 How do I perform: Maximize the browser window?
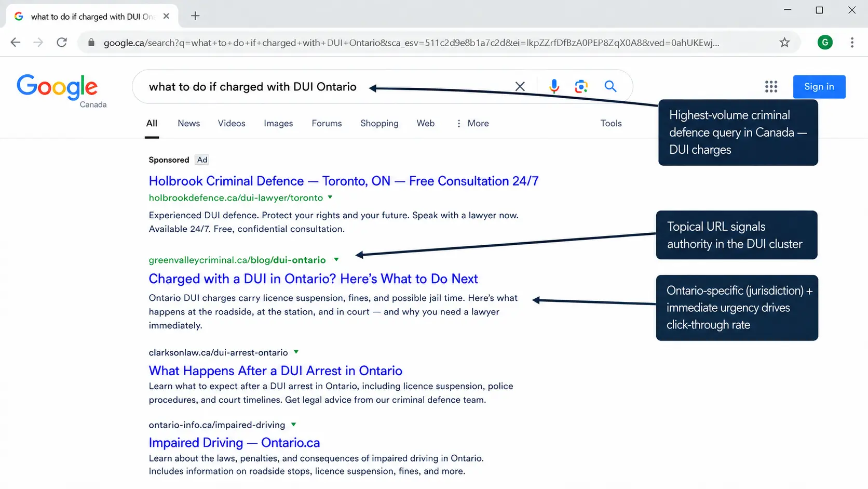(819, 10)
